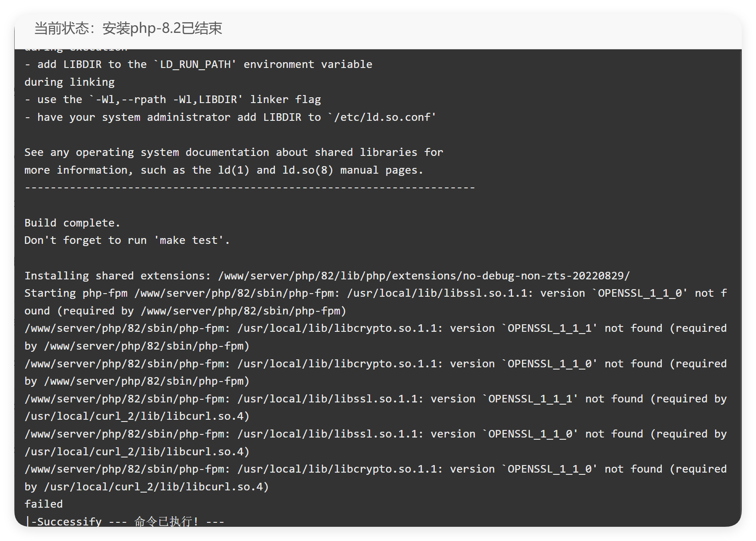Click the "Build complete." log line
Viewport: 756px width, 541px height.
point(72,223)
